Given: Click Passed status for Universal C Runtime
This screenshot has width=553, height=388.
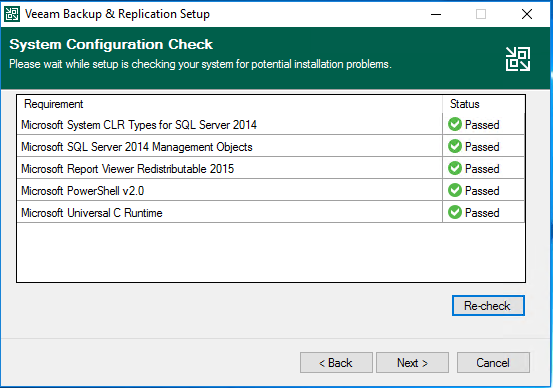Looking at the screenshot, I should (x=482, y=213).
